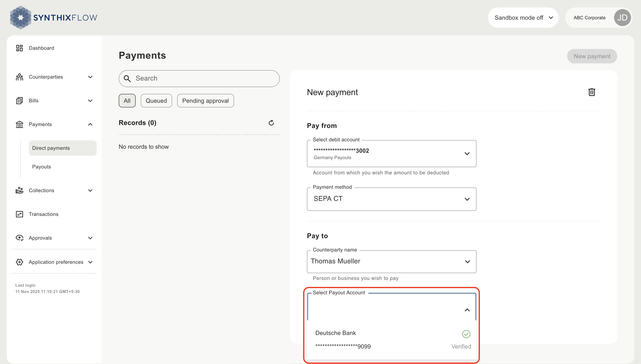Click the Records (0) heading
The image size is (641, 364).
137,123
